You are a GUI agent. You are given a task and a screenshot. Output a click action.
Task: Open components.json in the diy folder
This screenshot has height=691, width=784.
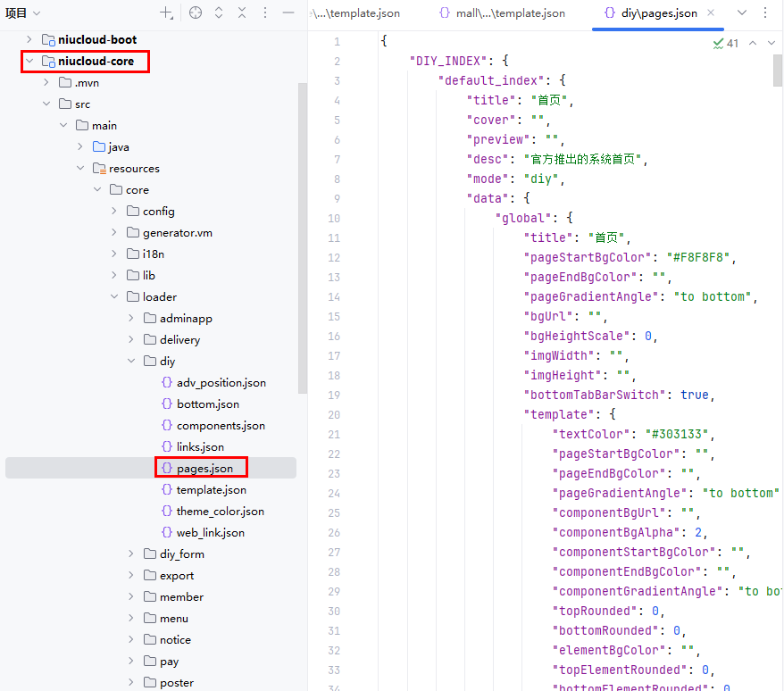(x=220, y=426)
